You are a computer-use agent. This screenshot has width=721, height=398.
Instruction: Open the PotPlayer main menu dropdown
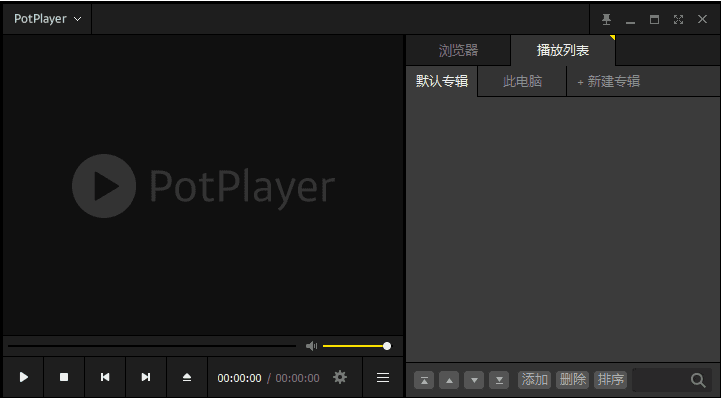[x=47, y=19]
